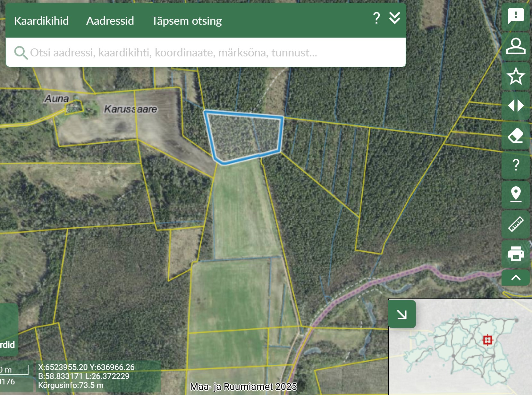Screen dimensions: 532x395
Task: Open the help question mark in sidebar
Action: [x=515, y=165]
